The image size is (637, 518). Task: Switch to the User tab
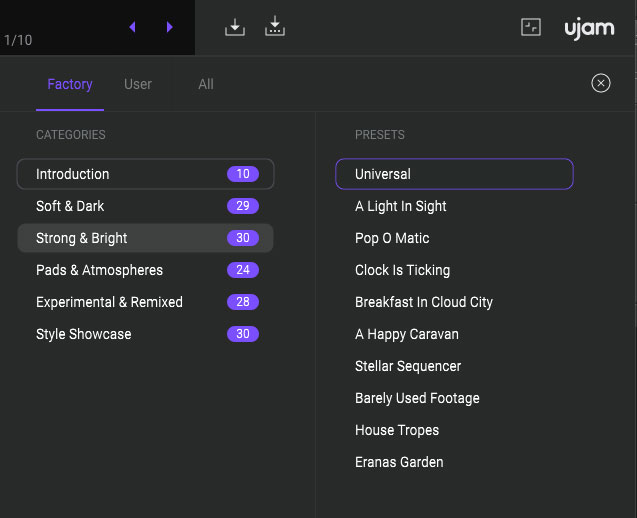[138, 84]
